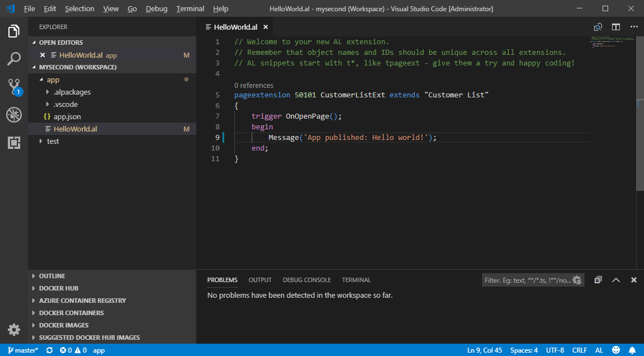Change CRLF line ending setting
644x356 pixels.
[580, 350]
